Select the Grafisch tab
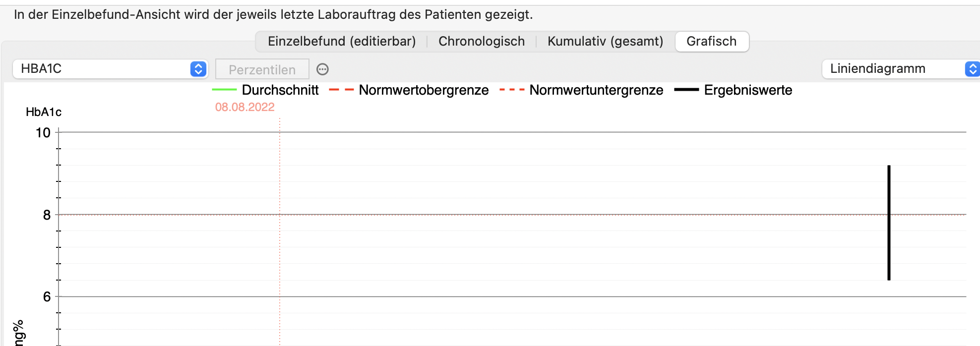The width and height of the screenshot is (980, 346). [712, 41]
